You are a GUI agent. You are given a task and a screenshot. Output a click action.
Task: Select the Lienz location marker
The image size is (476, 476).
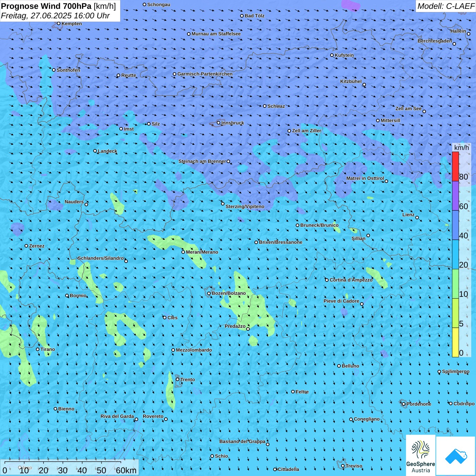417,218
